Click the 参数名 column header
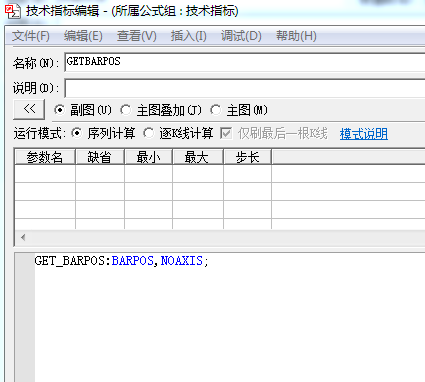The image size is (425, 382). point(45,157)
